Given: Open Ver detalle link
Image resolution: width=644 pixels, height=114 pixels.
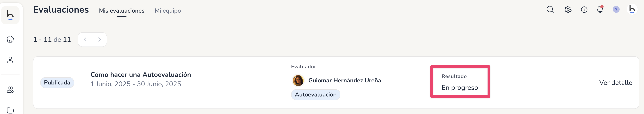Looking at the screenshot, I should tap(615, 83).
